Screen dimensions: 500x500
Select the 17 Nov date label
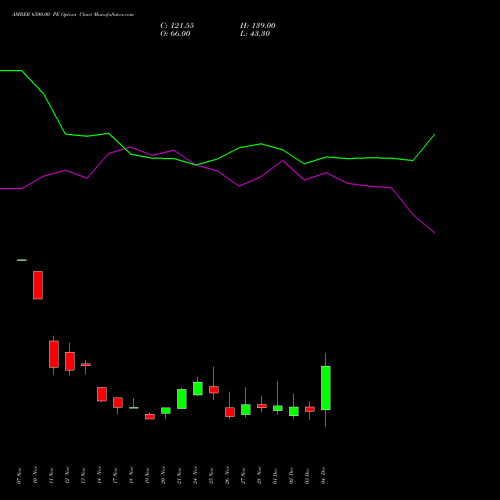tap(115, 476)
